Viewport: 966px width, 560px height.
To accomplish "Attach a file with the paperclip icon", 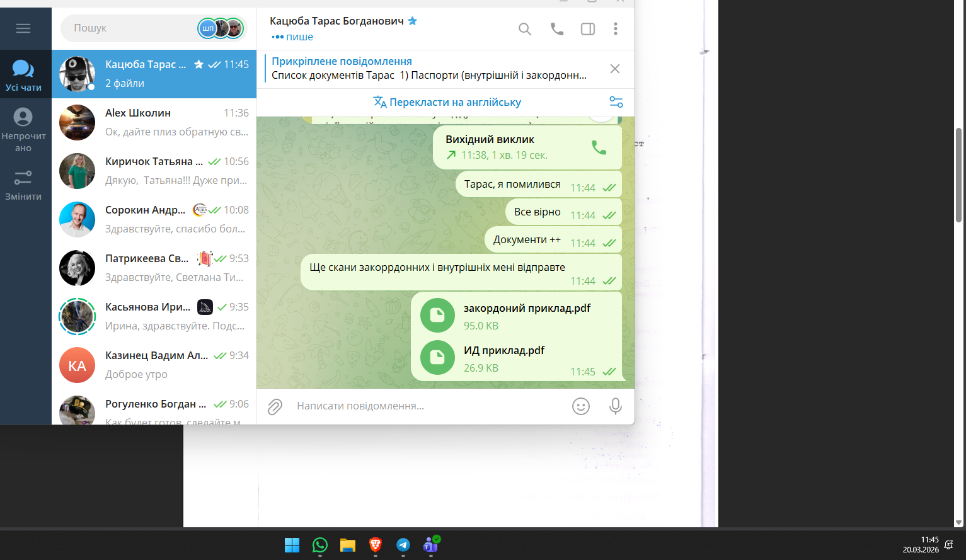I will pyautogui.click(x=275, y=407).
